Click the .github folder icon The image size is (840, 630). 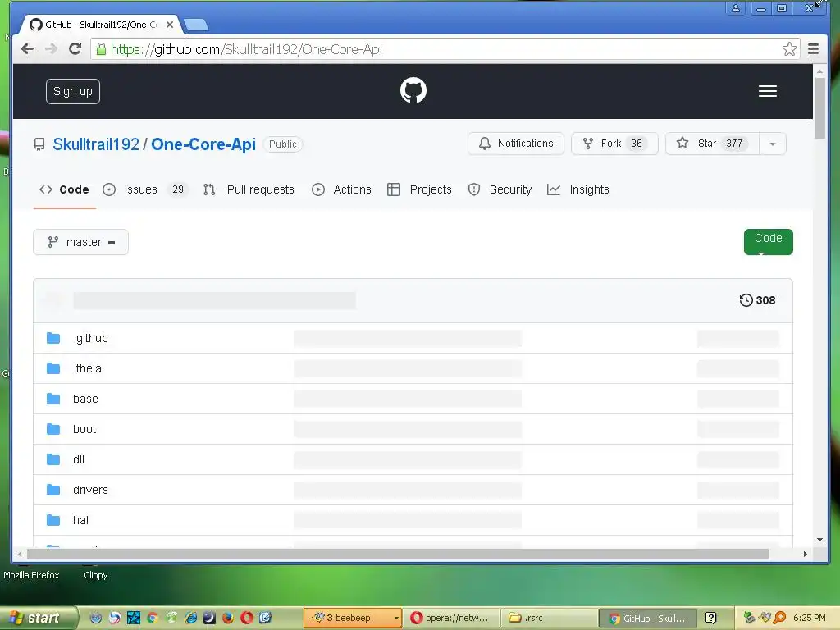click(x=53, y=338)
